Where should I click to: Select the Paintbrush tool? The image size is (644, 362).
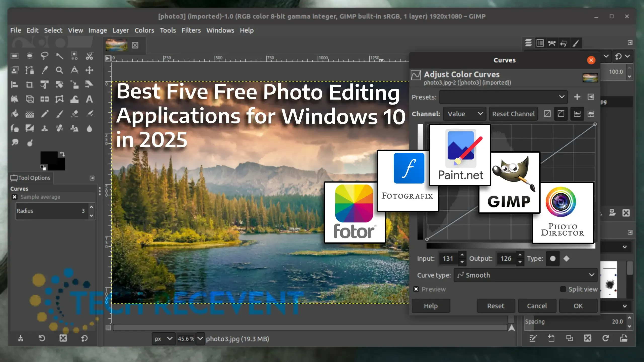click(59, 114)
